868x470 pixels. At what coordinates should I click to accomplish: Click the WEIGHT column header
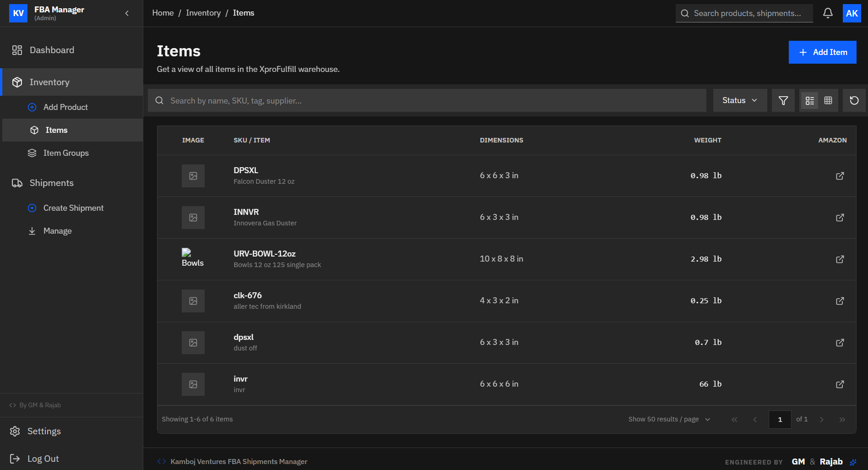pos(708,140)
